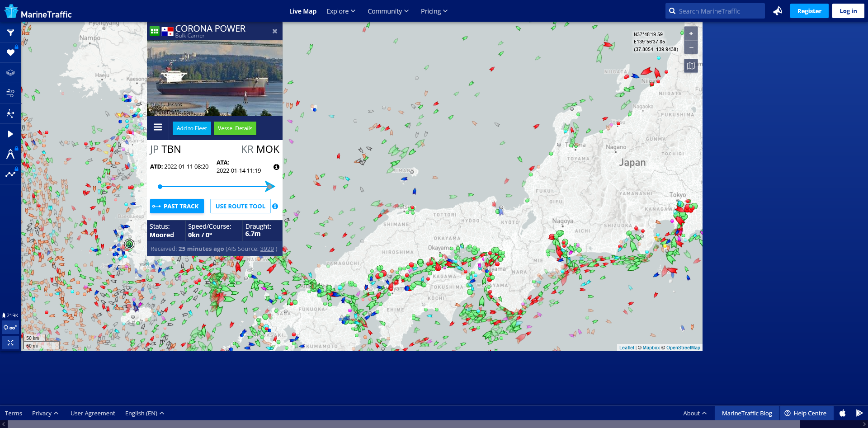Click the 6.7m draught value
Screen dimensions: 868x428
(x=253, y=234)
